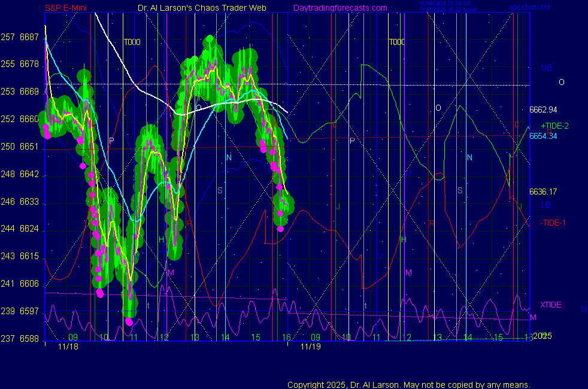Image resolution: width=588 pixels, height=389 pixels.
Task: Click the 6687 price axis label
Action: click(x=29, y=37)
